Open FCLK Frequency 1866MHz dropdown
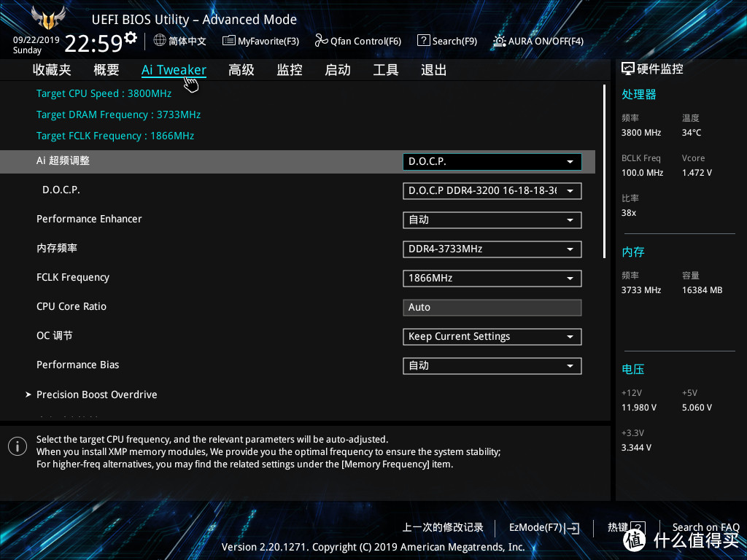 492,278
